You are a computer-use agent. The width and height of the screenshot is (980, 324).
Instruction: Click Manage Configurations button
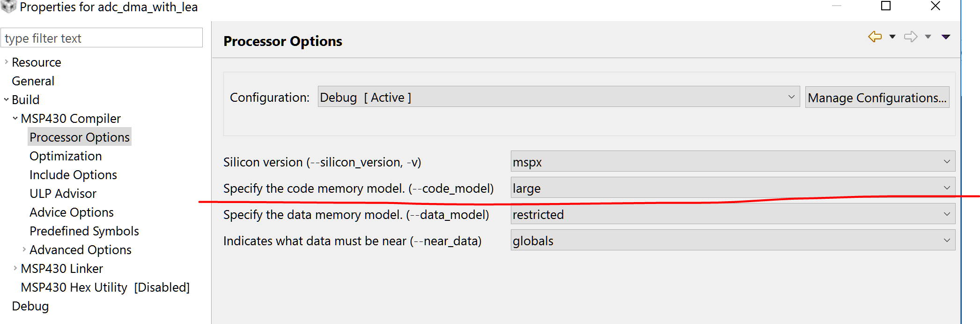(877, 98)
